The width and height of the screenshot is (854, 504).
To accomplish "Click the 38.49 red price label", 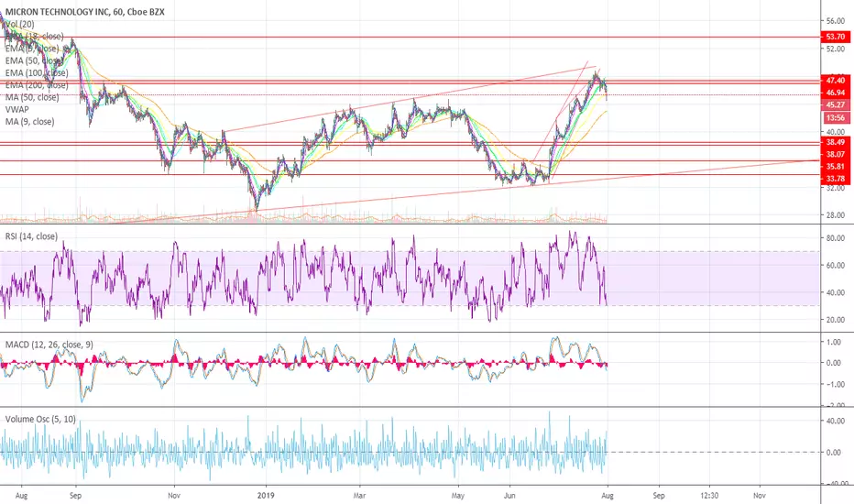I will tap(836, 142).
